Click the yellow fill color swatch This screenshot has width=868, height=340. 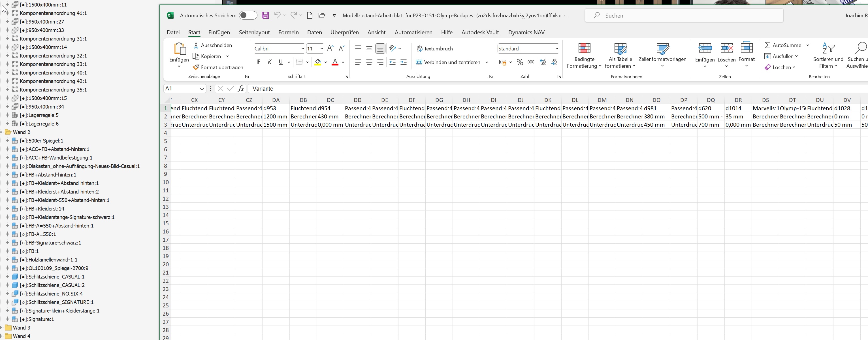(318, 62)
